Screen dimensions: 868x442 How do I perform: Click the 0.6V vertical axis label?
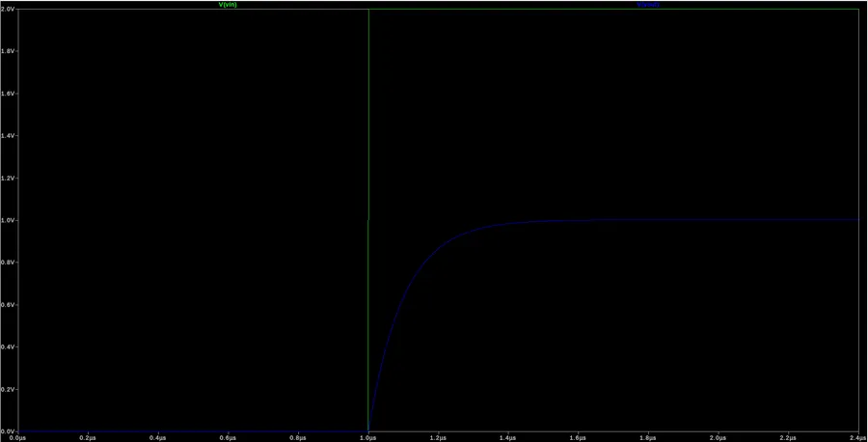point(7,305)
